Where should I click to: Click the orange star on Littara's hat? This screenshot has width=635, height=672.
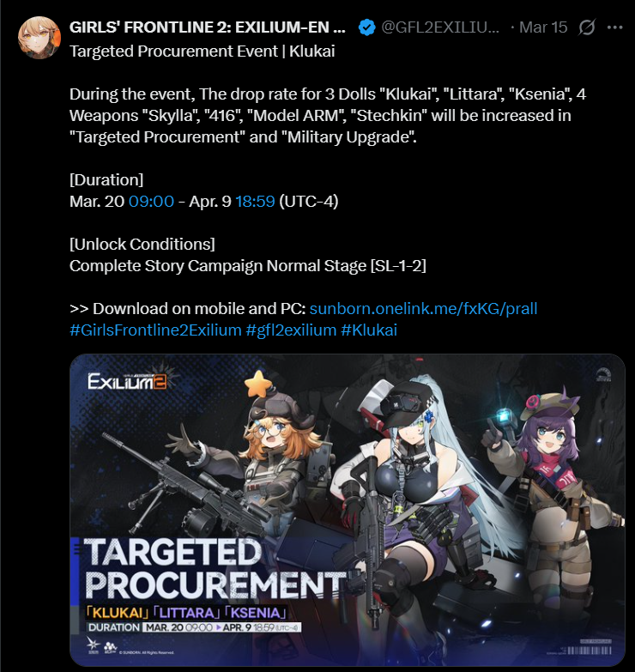[258, 384]
